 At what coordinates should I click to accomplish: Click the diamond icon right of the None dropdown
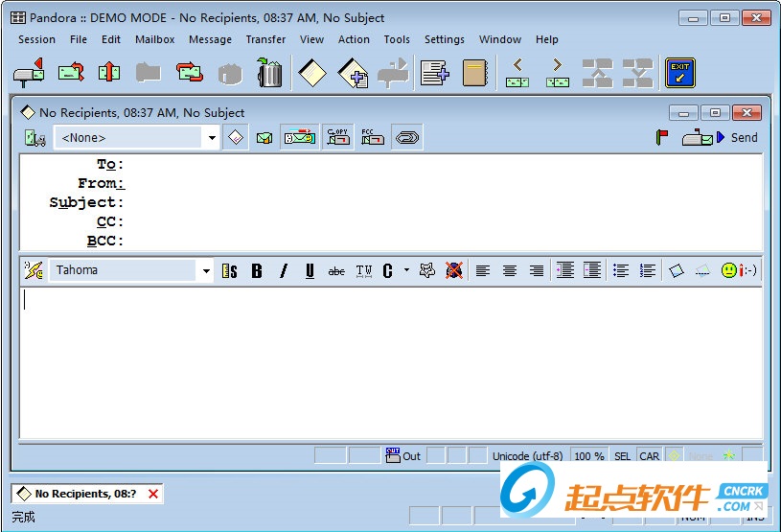tap(236, 137)
